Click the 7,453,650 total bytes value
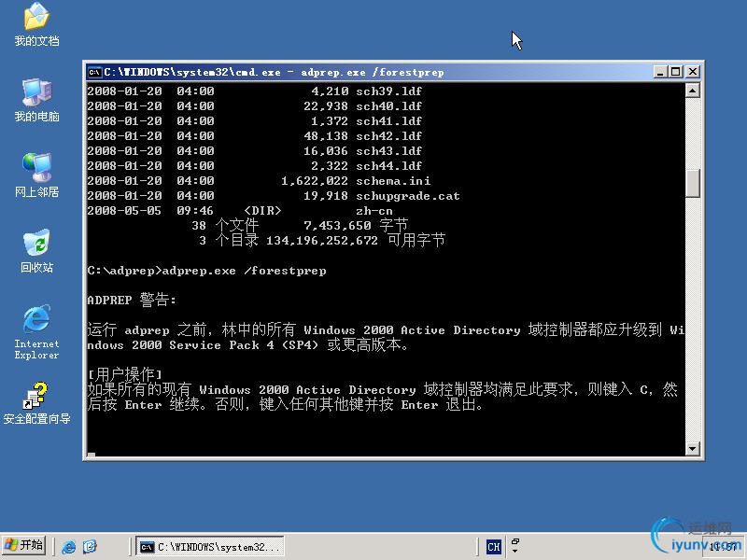This screenshot has height=560, width=747. click(x=337, y=226)
